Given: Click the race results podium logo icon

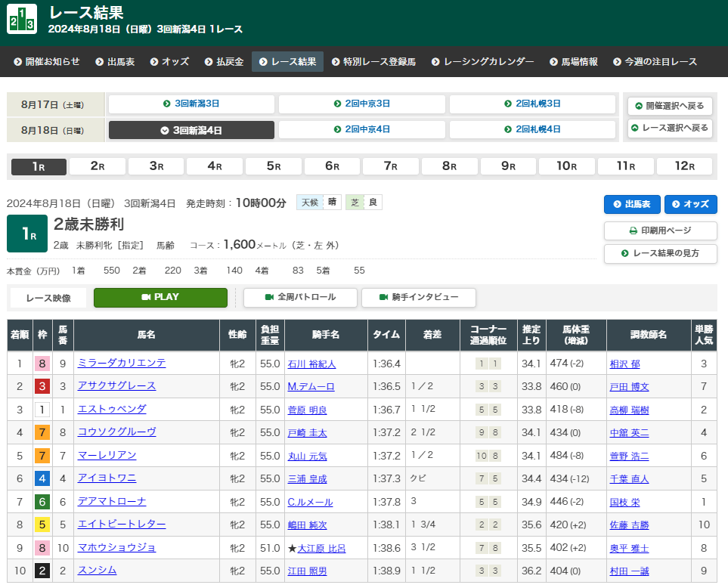Looking at the screenshot, I should (x=22, y=19).
